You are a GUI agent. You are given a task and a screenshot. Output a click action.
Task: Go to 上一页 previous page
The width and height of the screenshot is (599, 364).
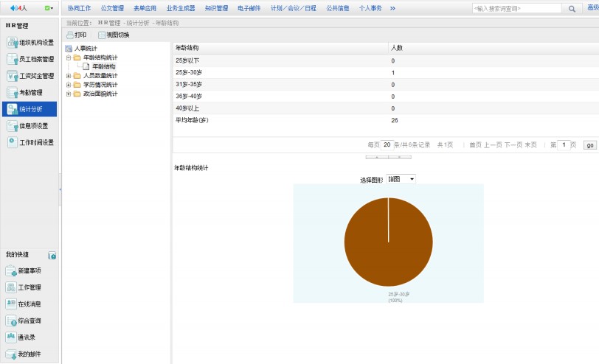point(493,145)
